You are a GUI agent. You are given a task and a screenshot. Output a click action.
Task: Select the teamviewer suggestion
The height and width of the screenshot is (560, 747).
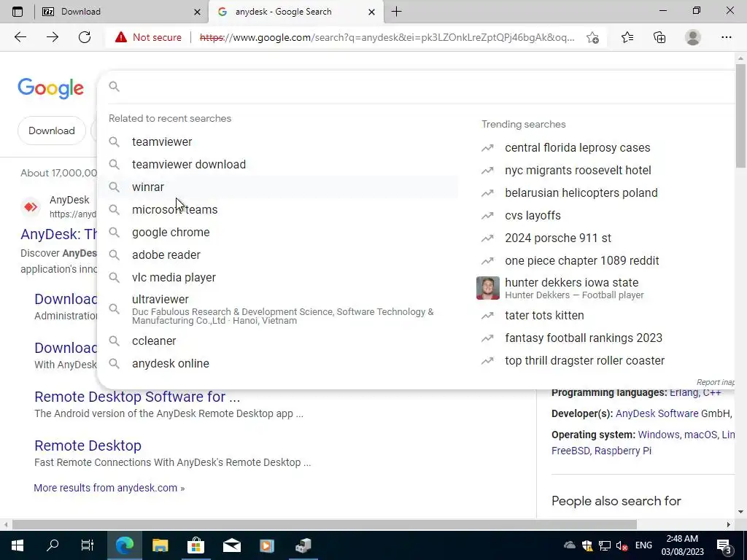coord(279,142)
